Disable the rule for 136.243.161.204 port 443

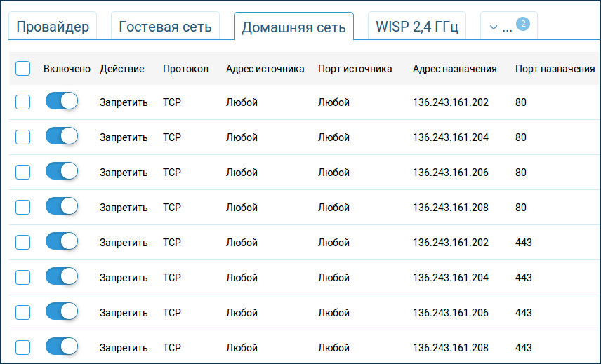click(62, 277)
